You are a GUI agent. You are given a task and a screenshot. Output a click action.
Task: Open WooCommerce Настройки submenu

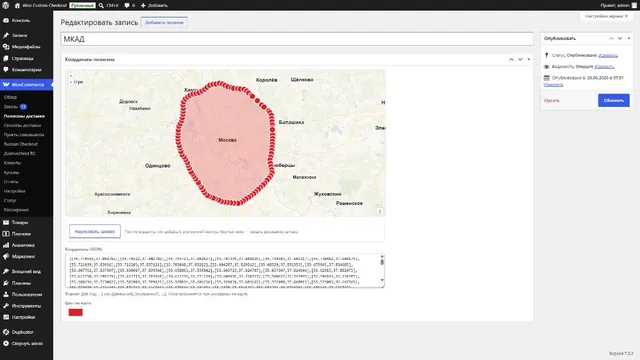coord(15,191)
